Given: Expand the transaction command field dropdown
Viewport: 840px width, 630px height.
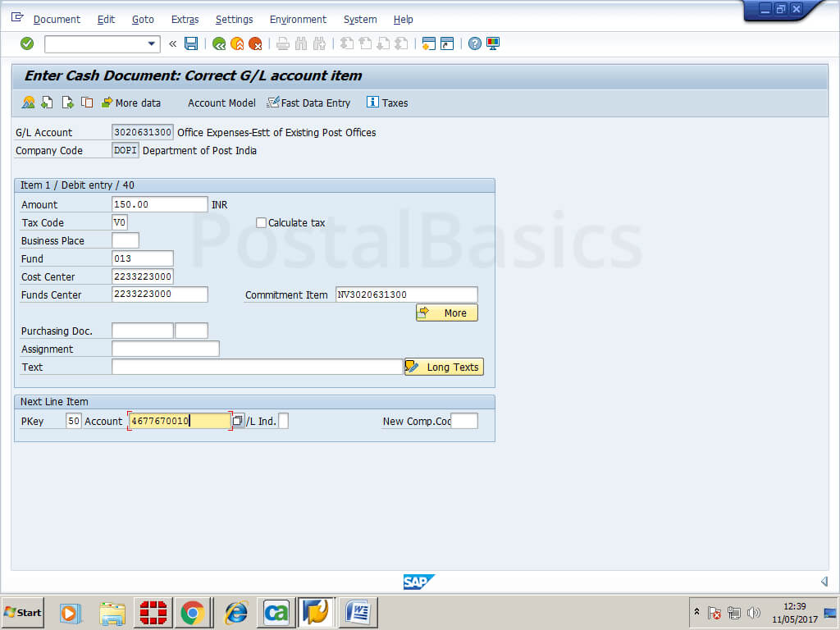Looking at the screenshot, I should pyautogui.click(x=152, y=43).
